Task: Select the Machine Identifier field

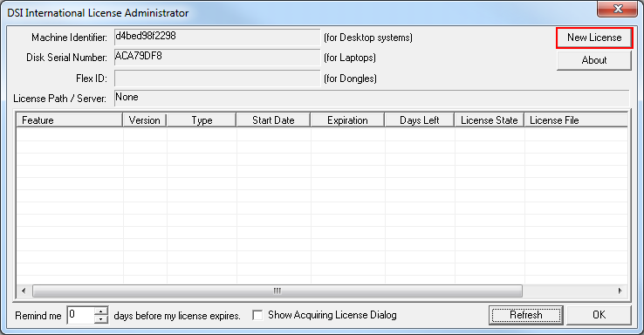Action: (217, 37)
